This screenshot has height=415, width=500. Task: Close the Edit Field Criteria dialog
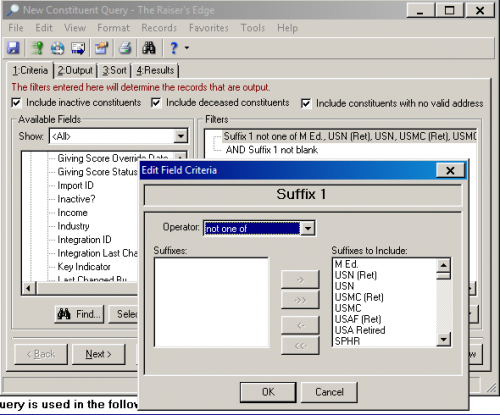tap(450, 171)
